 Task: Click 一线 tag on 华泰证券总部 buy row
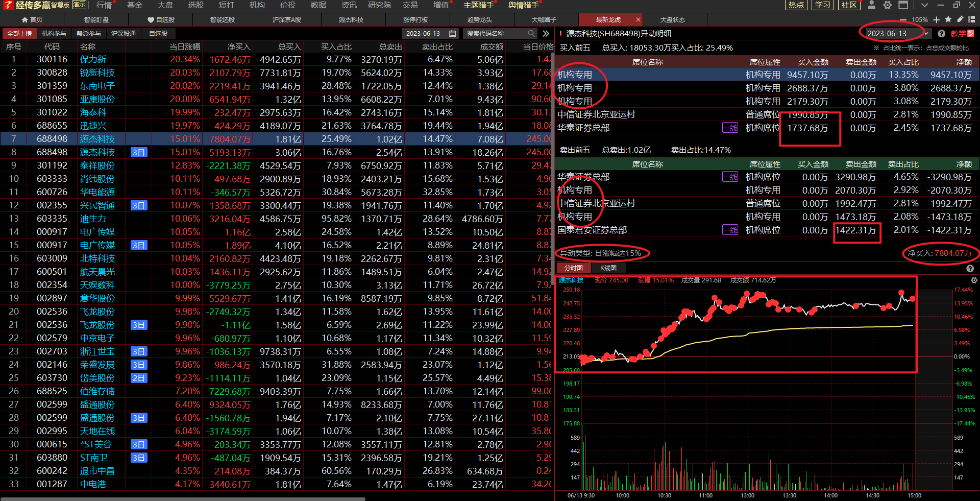click(x=730, y=128)
